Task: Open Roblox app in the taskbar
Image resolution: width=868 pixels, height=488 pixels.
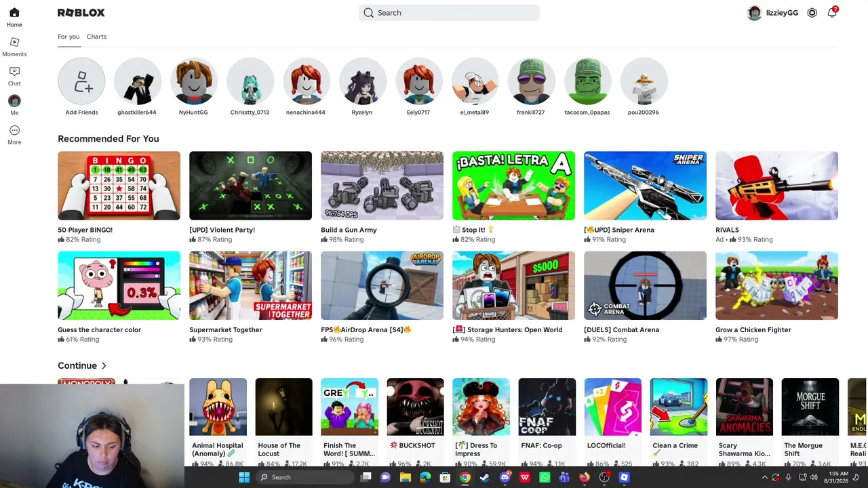Action: [625, 477]
